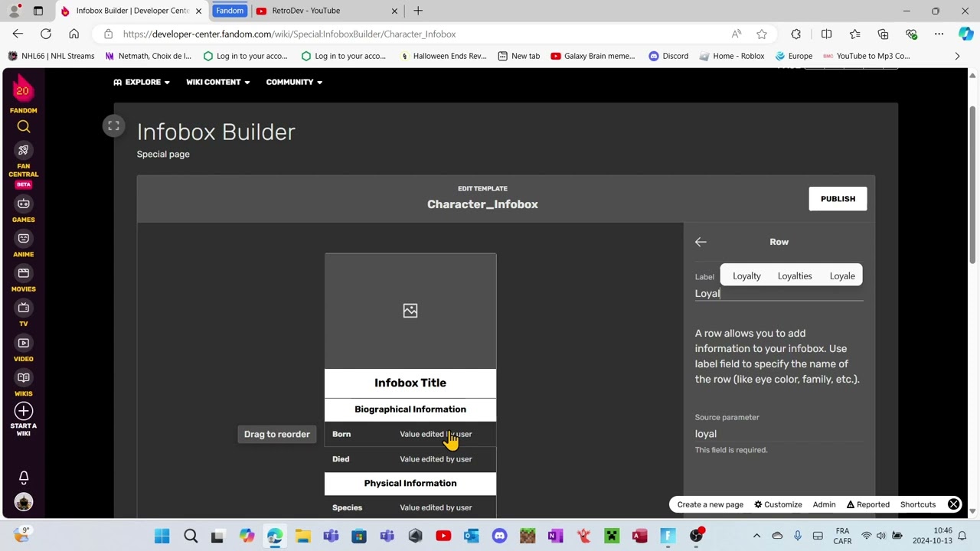
Task: Click the browser back arrow
Action: click(x=18, y=34)
